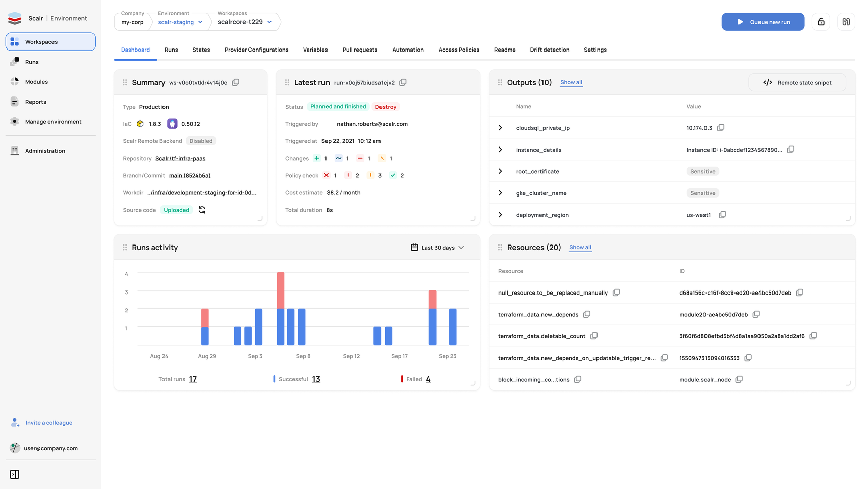Click the total runs count 17

(193, 379)
